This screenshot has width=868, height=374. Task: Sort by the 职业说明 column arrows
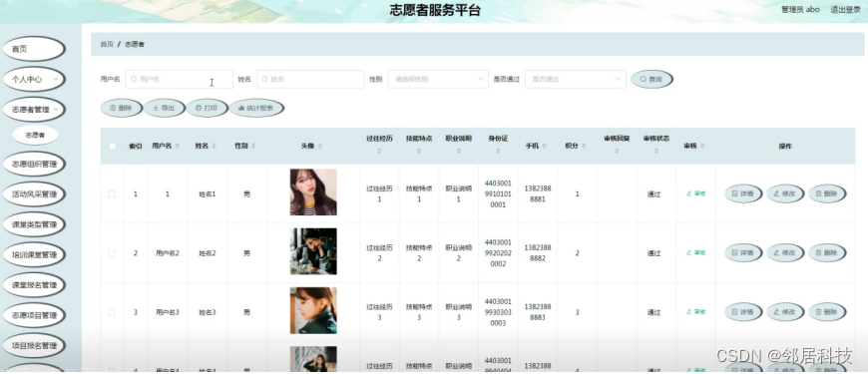coord(459,151)
